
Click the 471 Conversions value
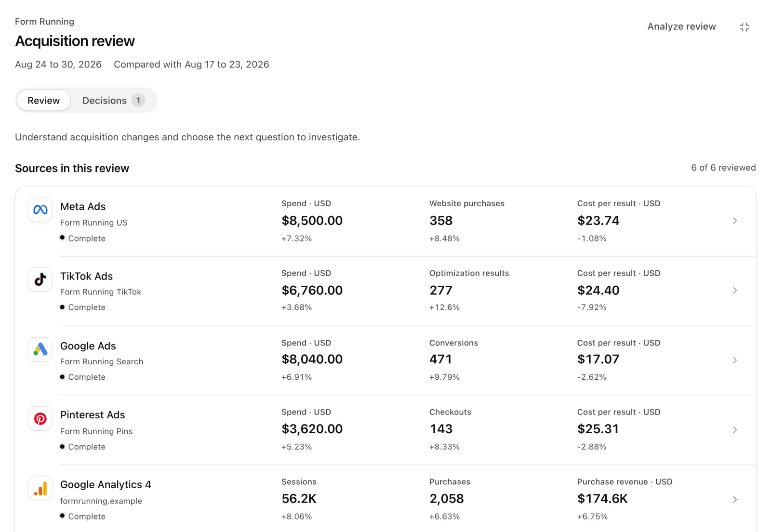[440, 359]
